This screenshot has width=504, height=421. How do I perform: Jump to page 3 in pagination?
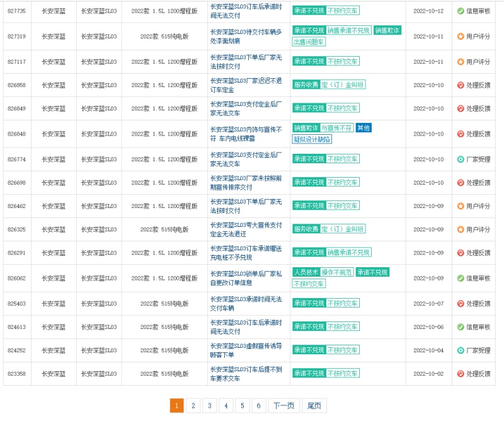coord(210,406)
